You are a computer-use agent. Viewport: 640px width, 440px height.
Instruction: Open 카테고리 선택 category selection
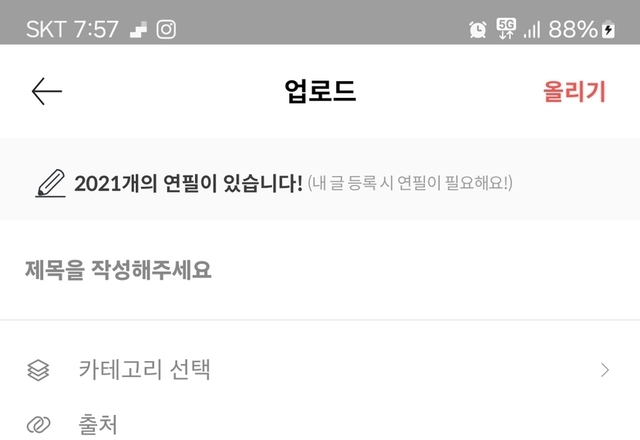pos(320,370)
